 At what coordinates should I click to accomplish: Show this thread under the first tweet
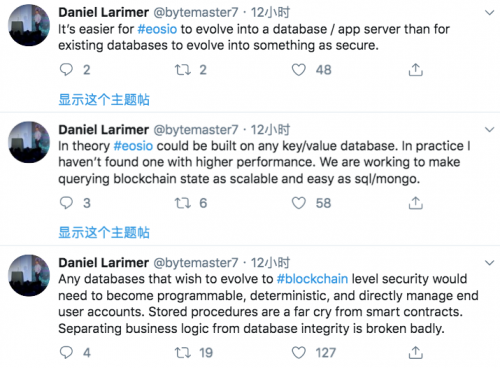click(104, 100)
